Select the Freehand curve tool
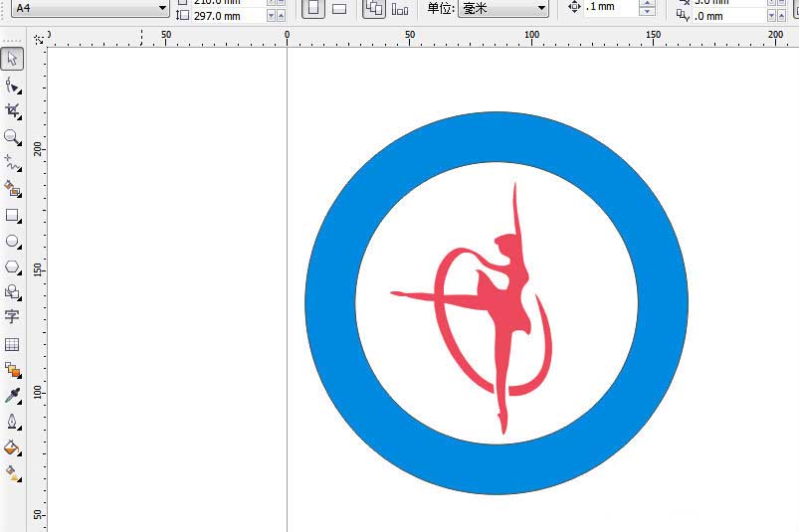Viewport: 799px width, 532px height. (12, 163)
